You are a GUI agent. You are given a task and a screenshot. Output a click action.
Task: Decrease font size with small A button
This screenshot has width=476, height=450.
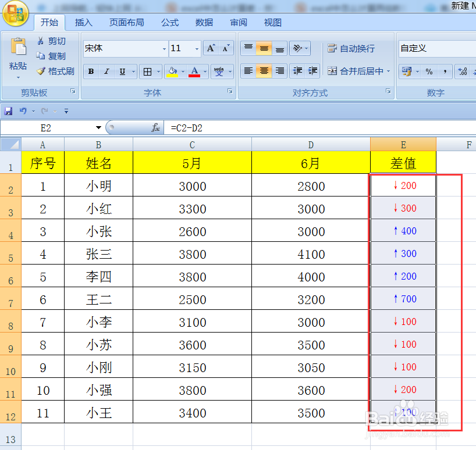pyautogui.click(x=226, y=48)
